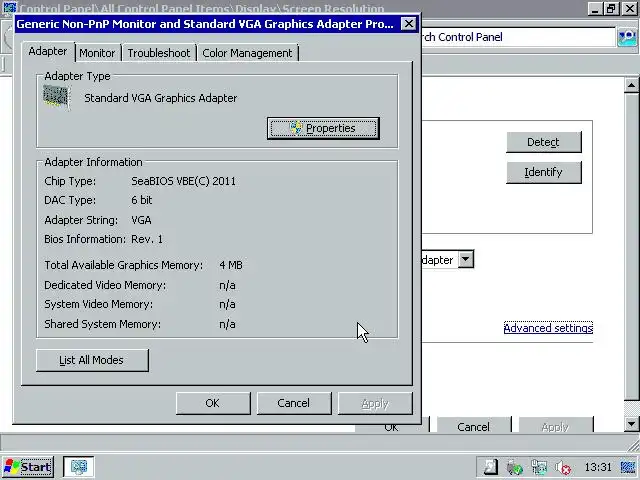Open the Start menu
The width and height of the screenshot is (640, 480).
point(28,467)
